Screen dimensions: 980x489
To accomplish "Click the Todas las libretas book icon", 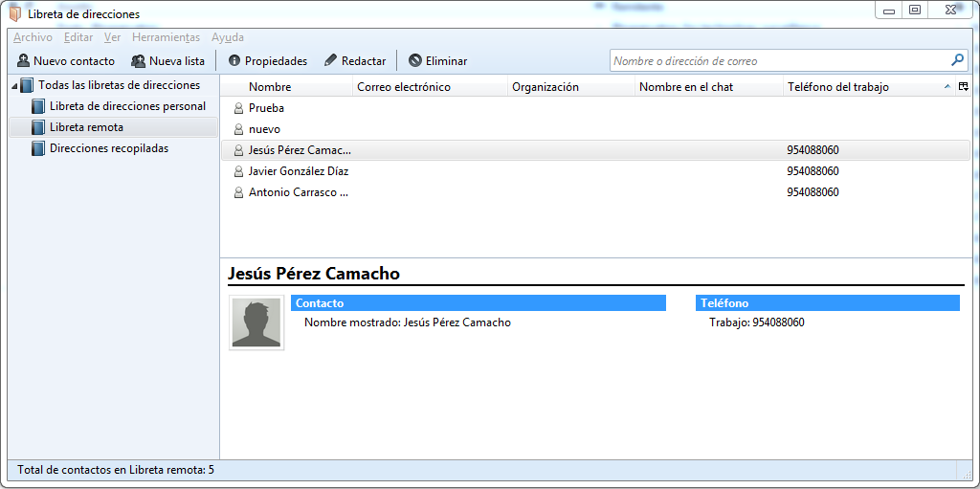I will [27, 85].
